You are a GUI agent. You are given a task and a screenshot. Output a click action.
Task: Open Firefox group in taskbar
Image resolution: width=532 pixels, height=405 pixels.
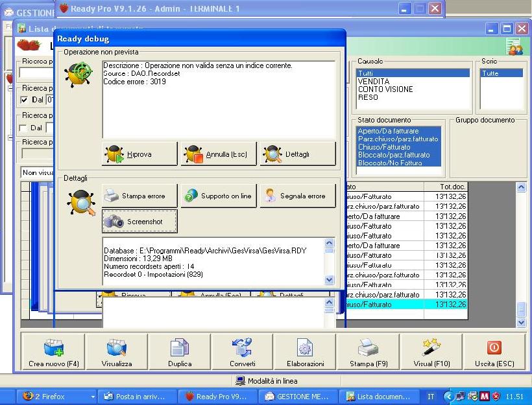(56, 396)
